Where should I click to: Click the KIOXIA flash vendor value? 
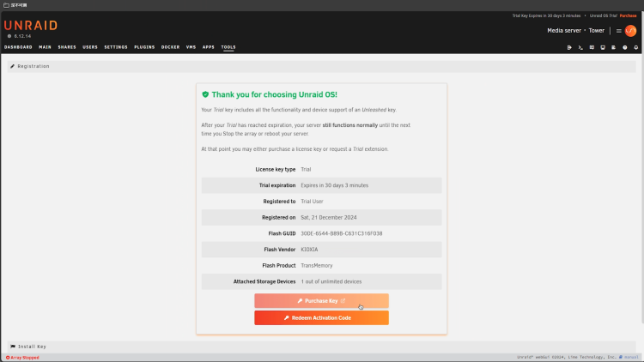click(x=309, y=250)
